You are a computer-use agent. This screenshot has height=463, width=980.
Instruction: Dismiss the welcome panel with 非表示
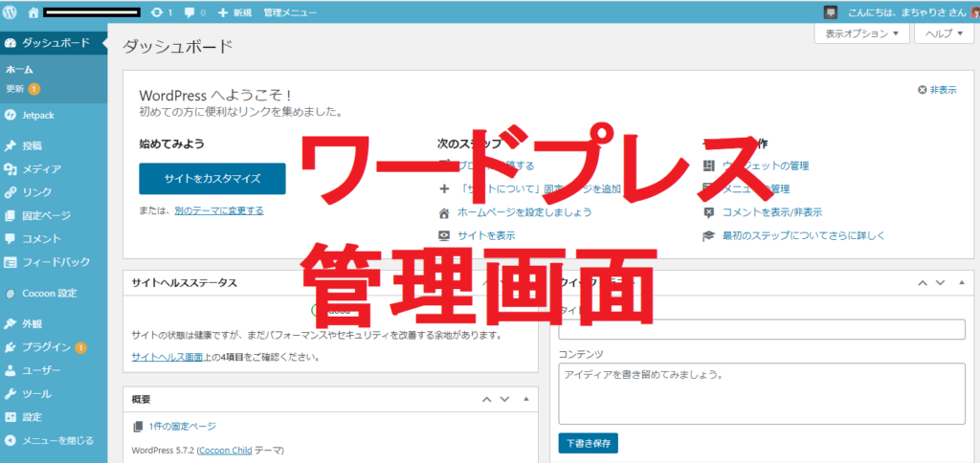pos(937,90)
